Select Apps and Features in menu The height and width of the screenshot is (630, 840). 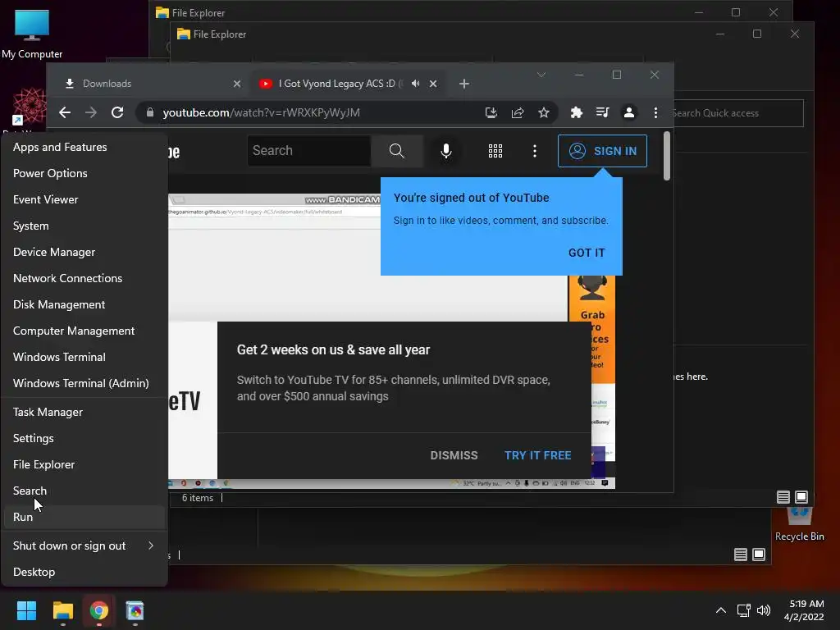click(84, 147)
